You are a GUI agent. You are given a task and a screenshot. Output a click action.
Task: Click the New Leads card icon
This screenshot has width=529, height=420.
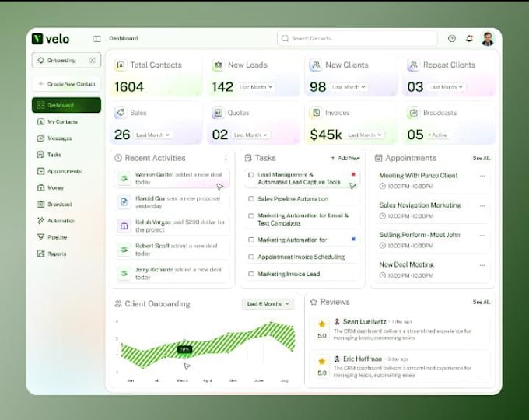click(x=219, y=65)
